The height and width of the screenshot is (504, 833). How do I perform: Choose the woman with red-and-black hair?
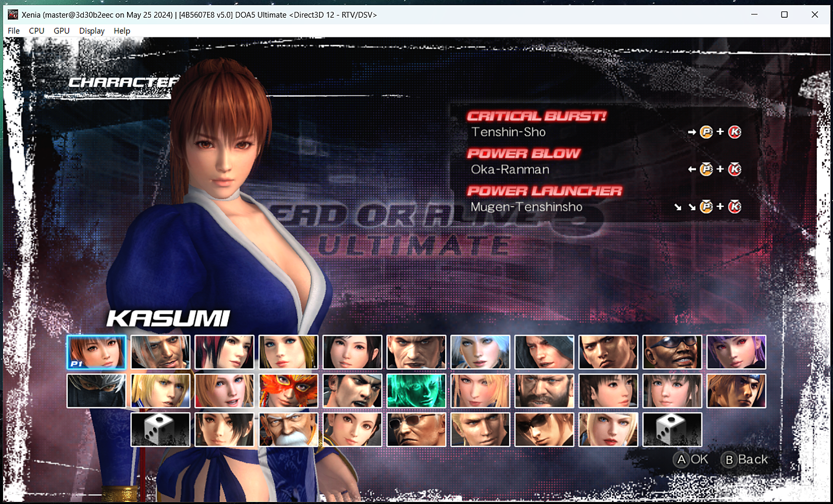tap(224, 352)
